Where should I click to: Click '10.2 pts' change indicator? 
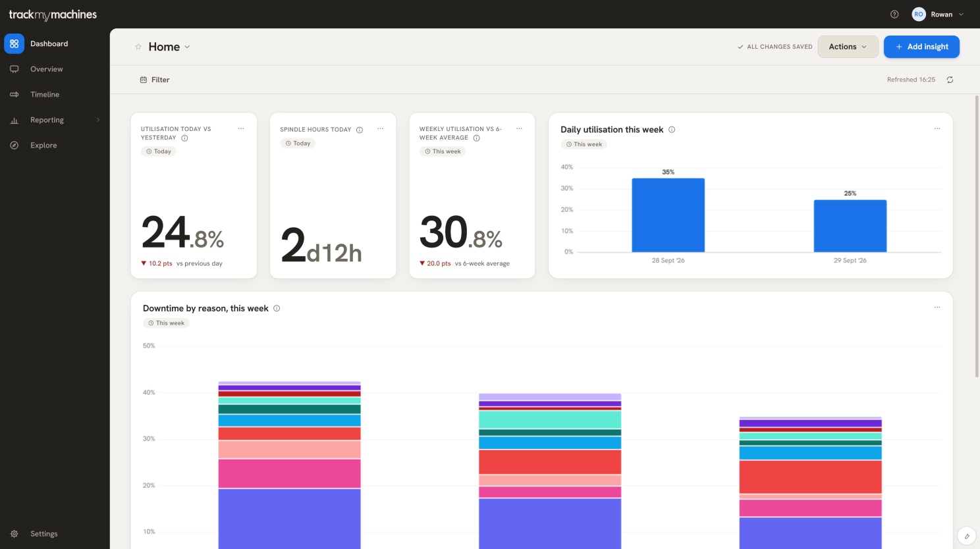[157, 263]
